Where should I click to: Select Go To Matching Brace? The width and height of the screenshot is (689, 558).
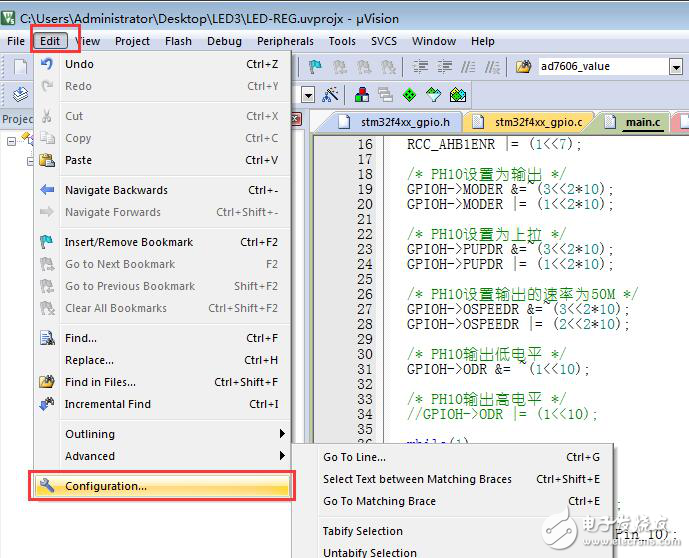point(379,501)
